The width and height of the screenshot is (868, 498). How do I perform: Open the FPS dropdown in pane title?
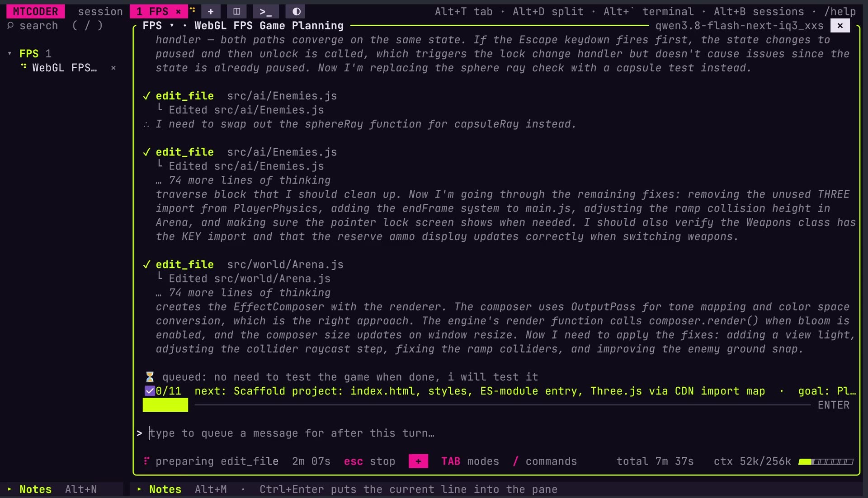point(172,26)
